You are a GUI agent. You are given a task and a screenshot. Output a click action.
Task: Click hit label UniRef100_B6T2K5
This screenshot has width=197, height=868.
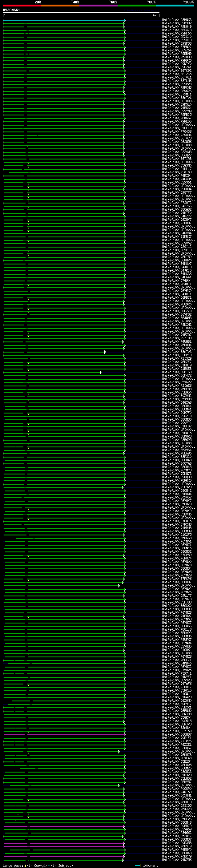click(177, 74)
